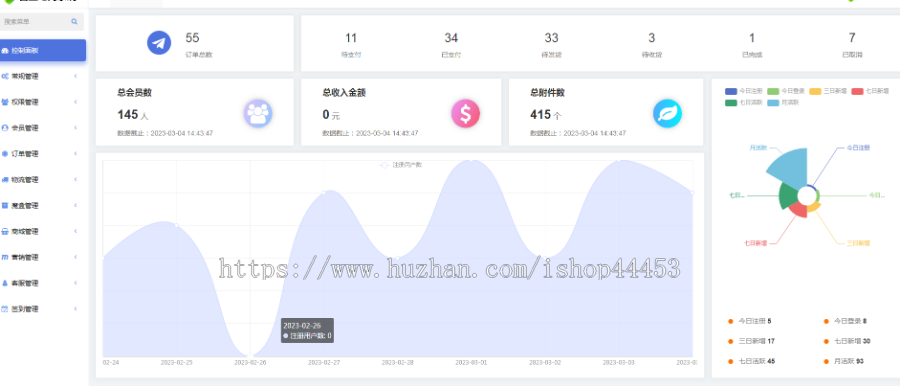Click the 三日新增 17 stat row
Image resolution: width=900 pixels, height=386 pixels.
(x=751, y=341)
